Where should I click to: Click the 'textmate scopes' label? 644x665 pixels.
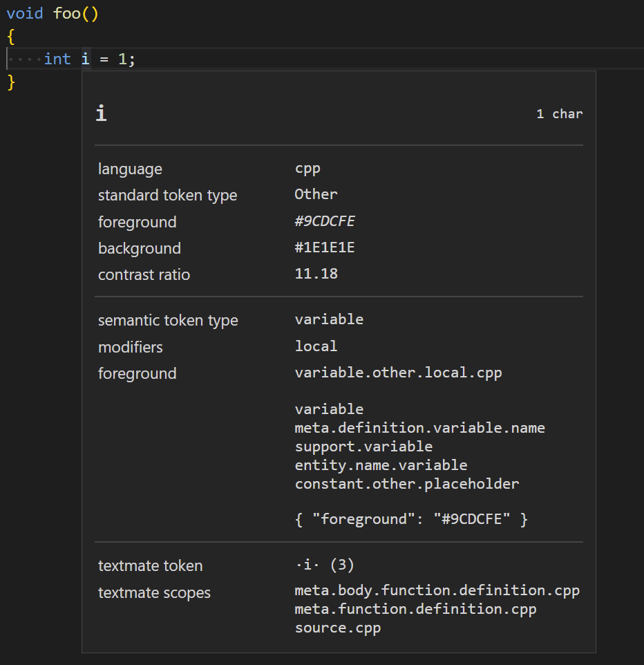[154, 593]
